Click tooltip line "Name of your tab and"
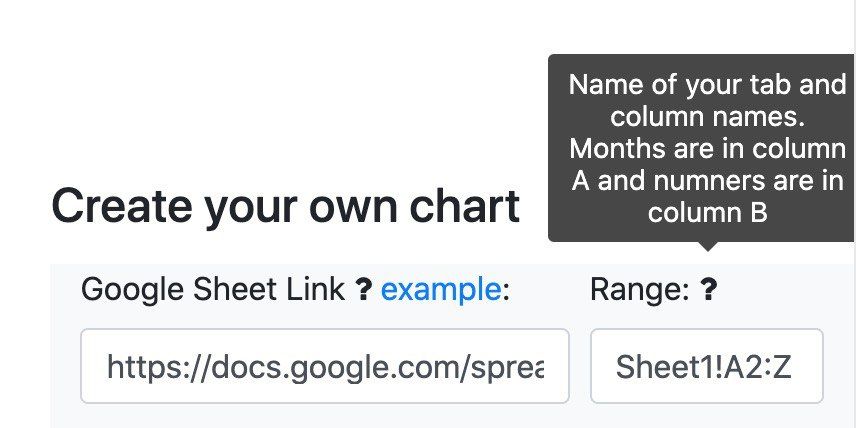 click(707, 85)
